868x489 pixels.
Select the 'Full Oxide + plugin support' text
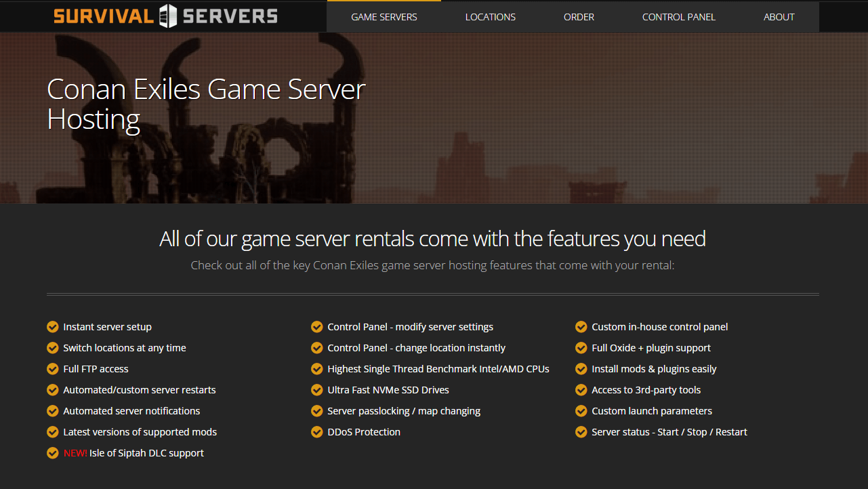tap(651, 348)
